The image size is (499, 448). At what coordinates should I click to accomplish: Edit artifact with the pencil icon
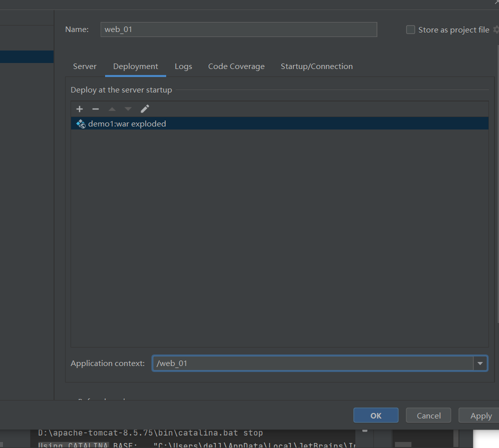[x=145, y=109]
